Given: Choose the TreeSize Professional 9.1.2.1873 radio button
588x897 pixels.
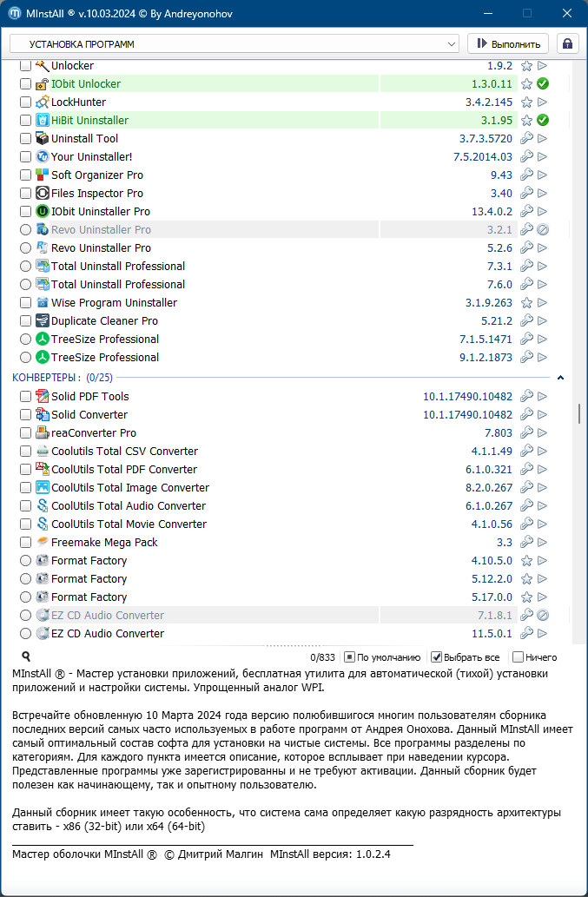Looking at the screenshot, I should click(x=25, y=358).
